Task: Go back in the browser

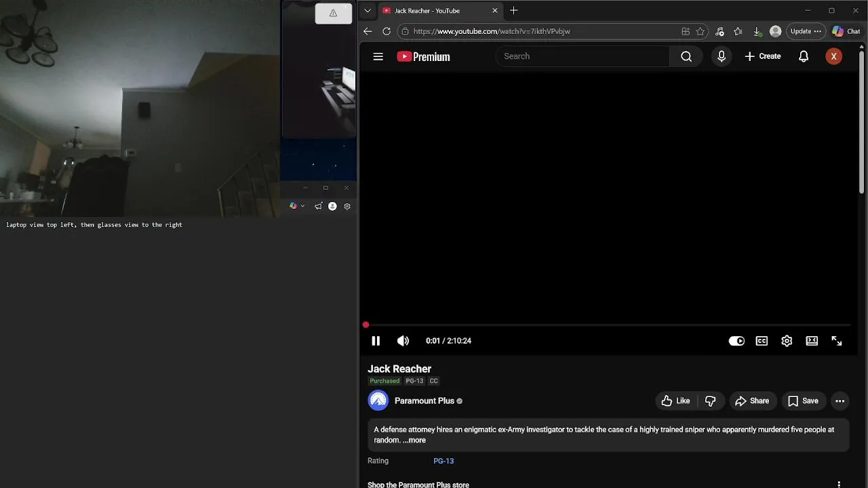Action: [368, 31]
